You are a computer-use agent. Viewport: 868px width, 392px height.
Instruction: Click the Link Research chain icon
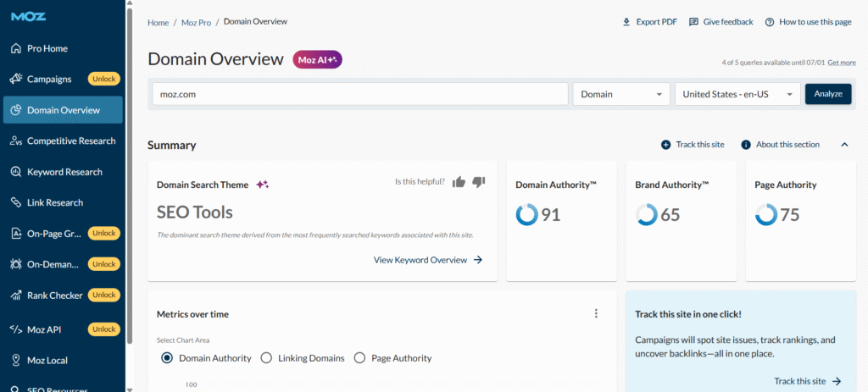click(16, 203)
